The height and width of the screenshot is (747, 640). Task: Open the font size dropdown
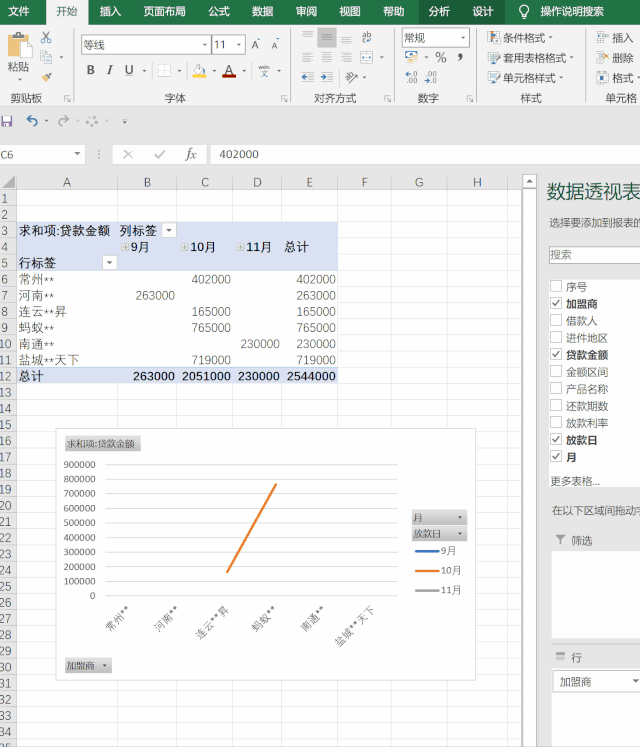pos(239,45)
